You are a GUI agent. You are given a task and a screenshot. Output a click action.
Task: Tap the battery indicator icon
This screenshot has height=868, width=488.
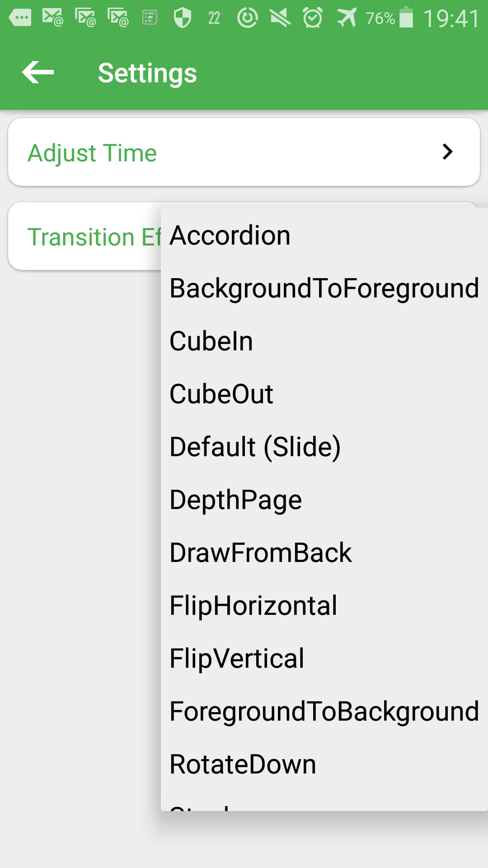(x=406, y=18)
